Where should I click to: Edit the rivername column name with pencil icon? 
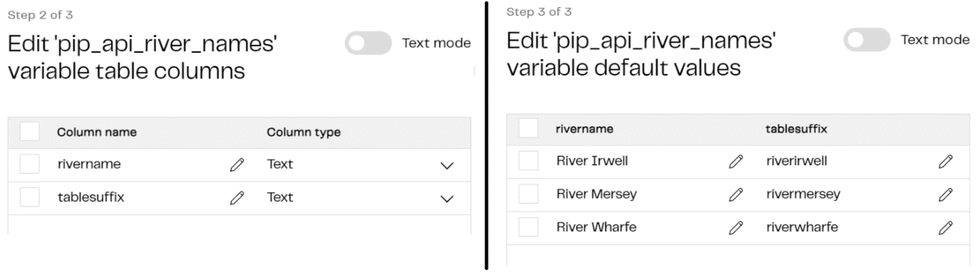tap(236, 164)
